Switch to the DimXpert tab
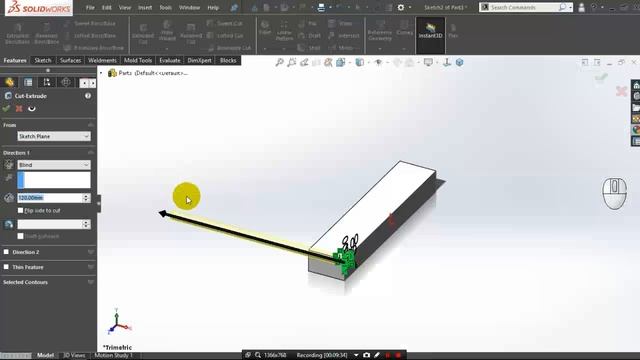 pyautogui.click(x=200, y=60)
